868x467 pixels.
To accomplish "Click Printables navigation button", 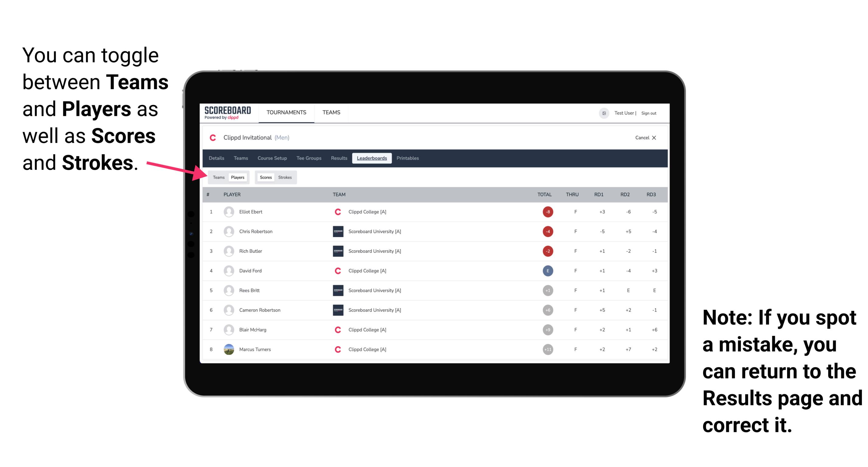I will [x=409, y=158].
